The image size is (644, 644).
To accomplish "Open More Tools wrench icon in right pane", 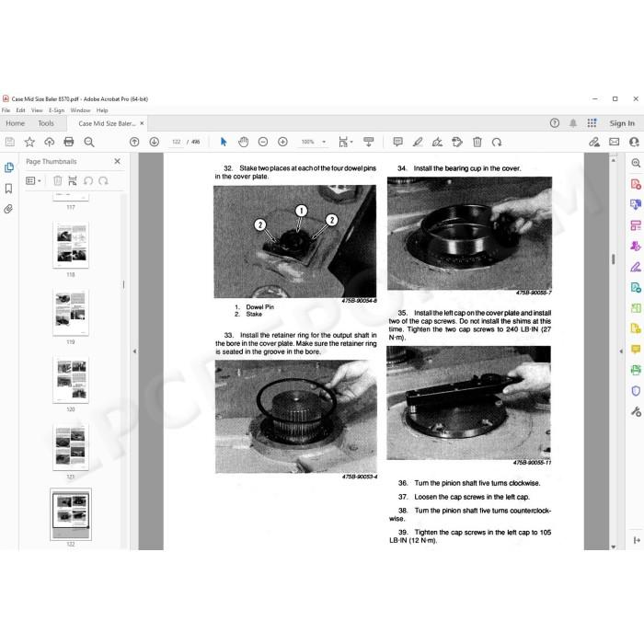I will click(x=636, y=411).
